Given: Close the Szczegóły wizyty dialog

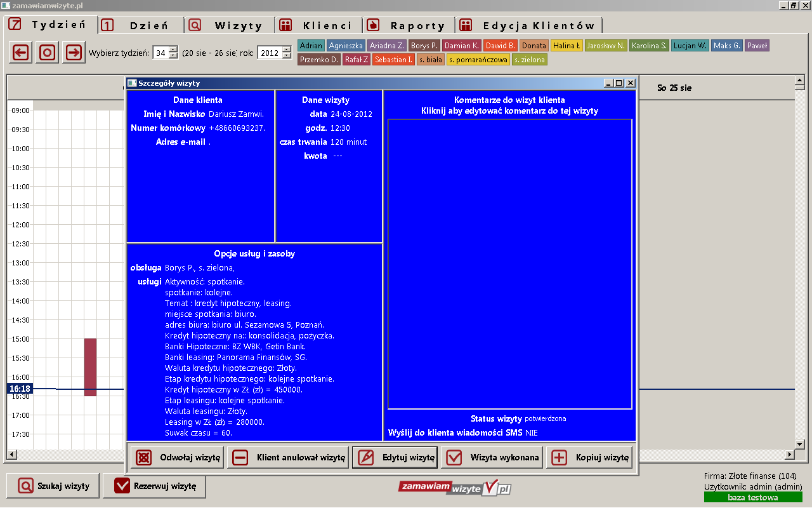Looking at the screenshot, I should [630, 83].
